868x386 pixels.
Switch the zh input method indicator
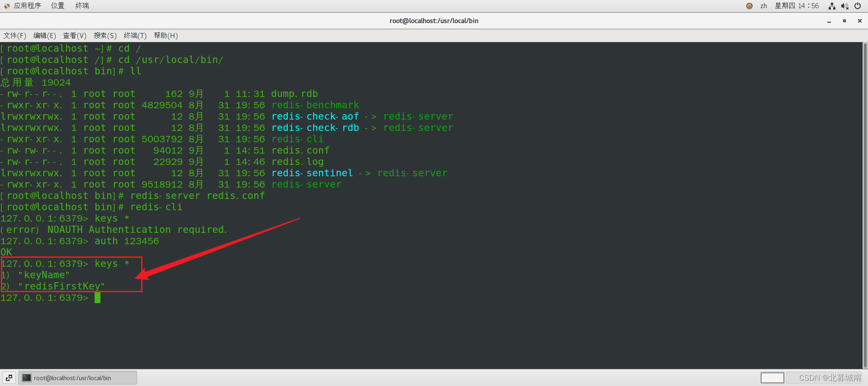coord(763,6)
